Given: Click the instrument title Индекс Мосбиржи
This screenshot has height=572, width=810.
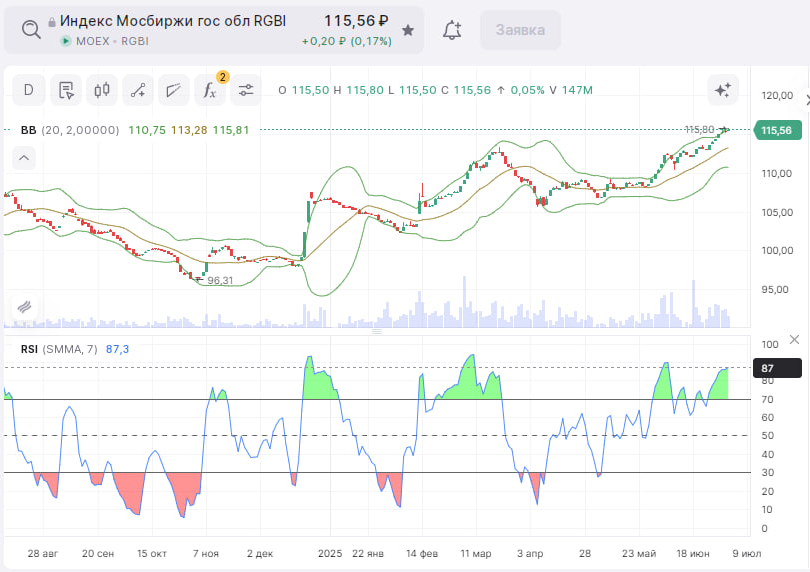Looking at the screenshot, I should click(x=173, y=21).
